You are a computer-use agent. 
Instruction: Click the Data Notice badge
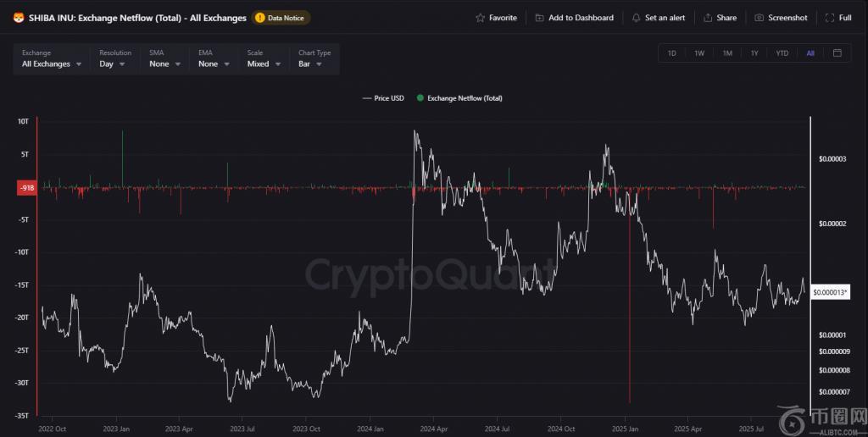281,18
